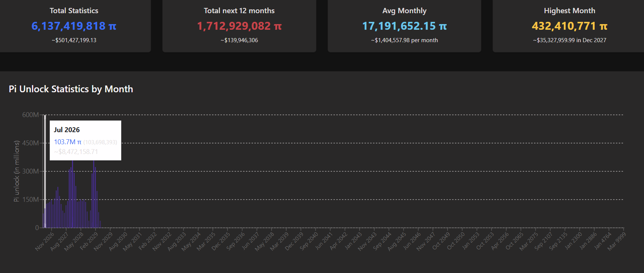Click the ~$1,404,557.98 per month text
This screenshot has height=273, width=644.
[404, 40]
